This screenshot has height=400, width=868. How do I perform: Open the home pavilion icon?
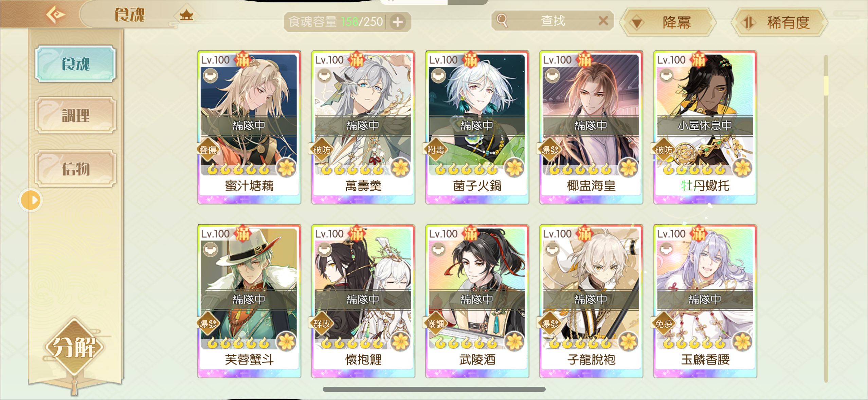186,15
